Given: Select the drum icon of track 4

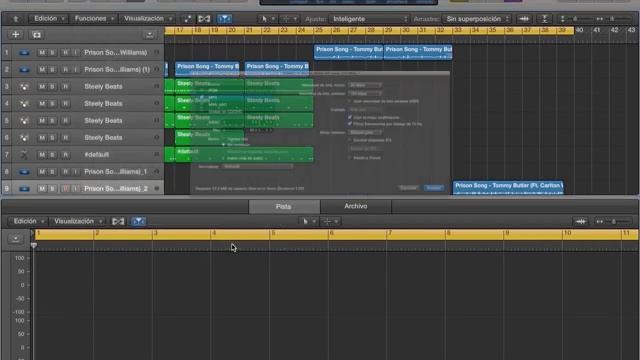Looking at the screenshot, I should [x=24, y=104].
